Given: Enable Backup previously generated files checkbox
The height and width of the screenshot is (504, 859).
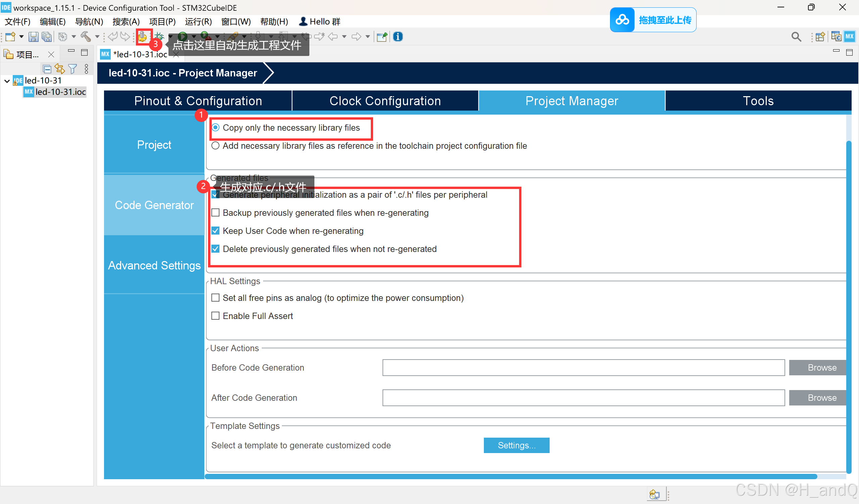Looking at the screenshot, I should coord(215,213).
